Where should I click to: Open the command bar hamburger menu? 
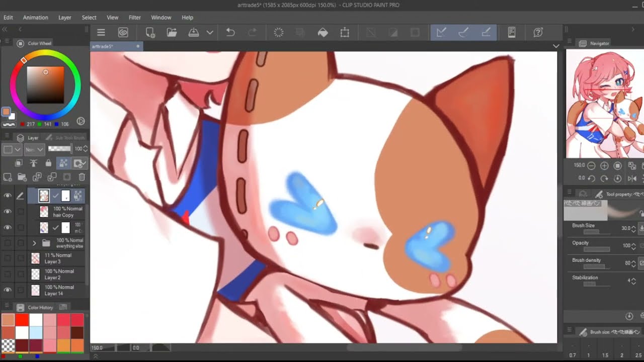point(101,33)
